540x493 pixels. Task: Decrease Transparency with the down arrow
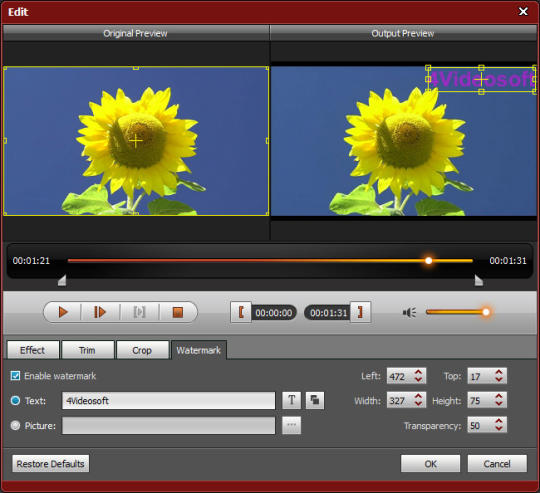click(499, 428)
